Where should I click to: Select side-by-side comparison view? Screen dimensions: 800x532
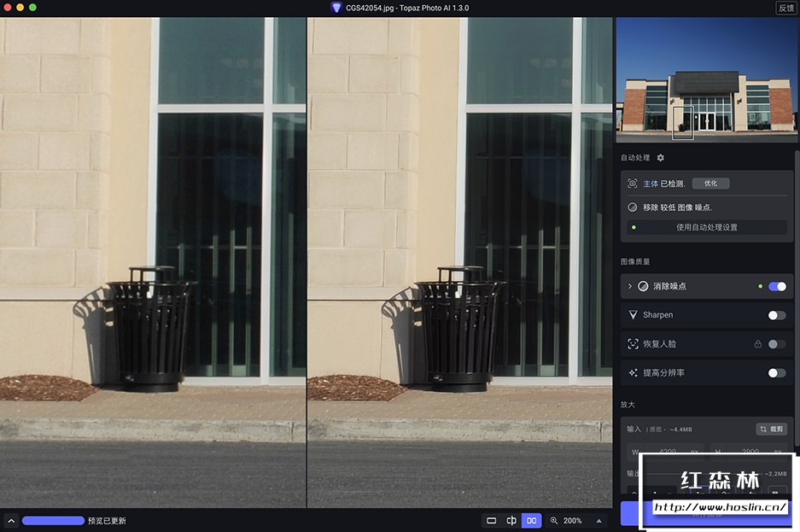pos(532,521)
